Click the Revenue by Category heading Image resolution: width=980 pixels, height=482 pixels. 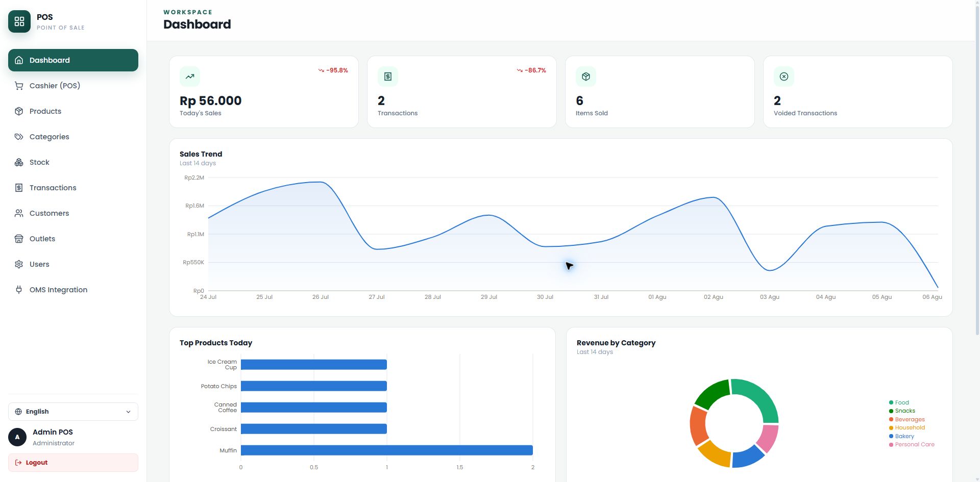pyautogui.click(x=616, y=343)
